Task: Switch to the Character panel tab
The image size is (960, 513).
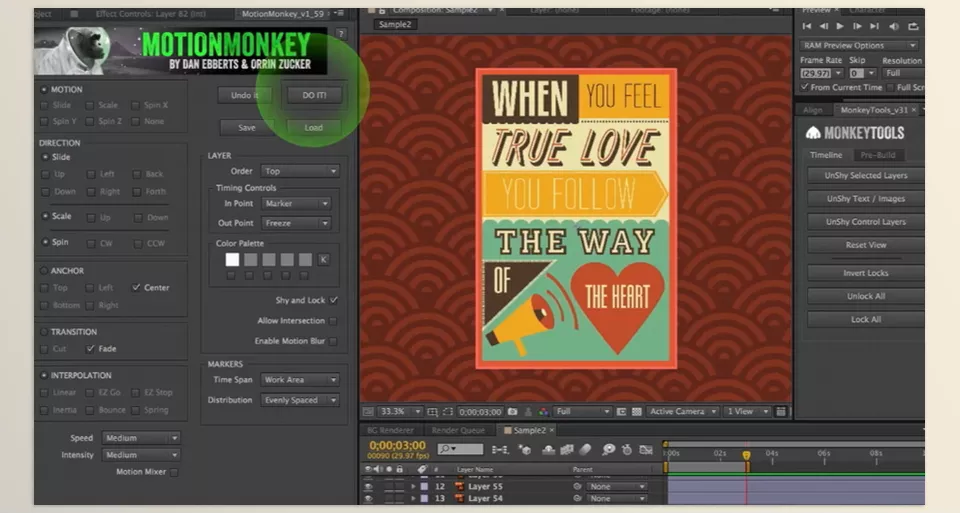Action: (x=868, y=10)
